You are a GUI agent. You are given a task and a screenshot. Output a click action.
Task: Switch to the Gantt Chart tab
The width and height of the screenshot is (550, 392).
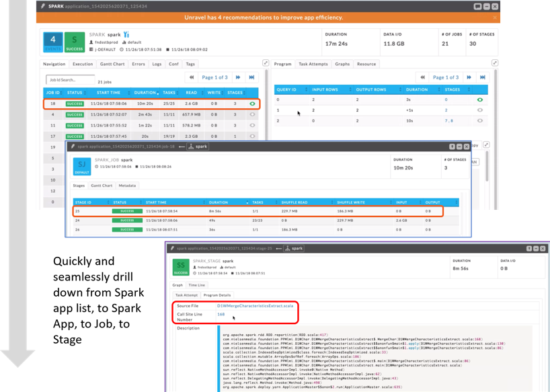pos(112,64)
